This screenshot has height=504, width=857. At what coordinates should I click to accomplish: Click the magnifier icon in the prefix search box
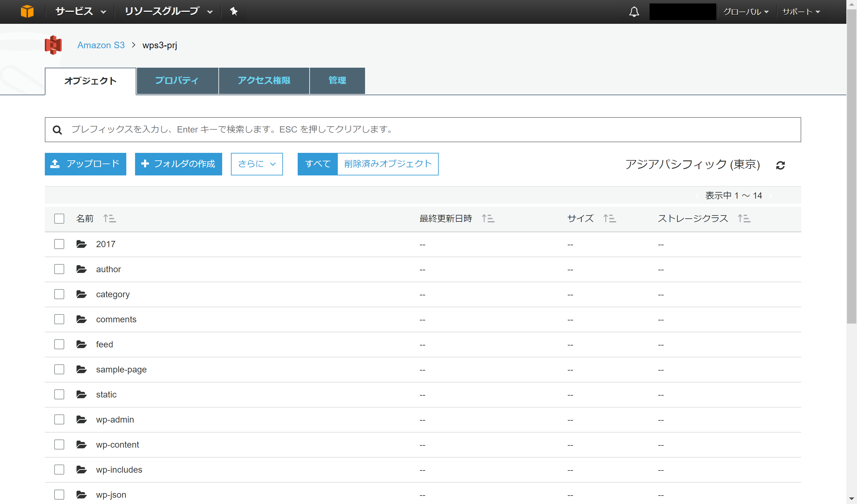click(x=57, y=130)
